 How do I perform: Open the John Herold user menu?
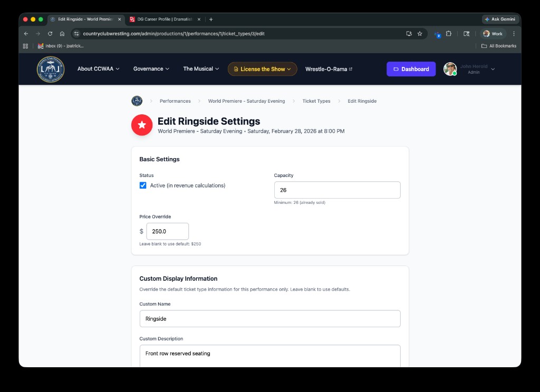click(469, 69)
